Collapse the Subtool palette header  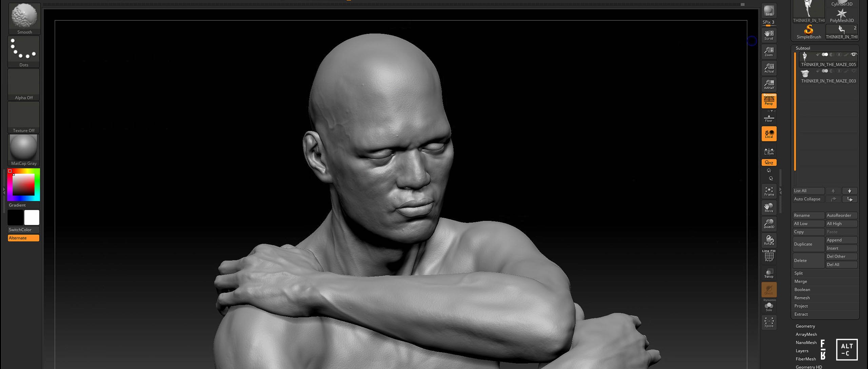[x=803, y=48]
